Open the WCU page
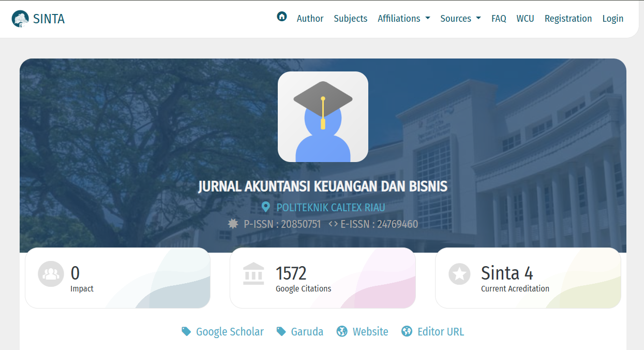 click(525, 19)
